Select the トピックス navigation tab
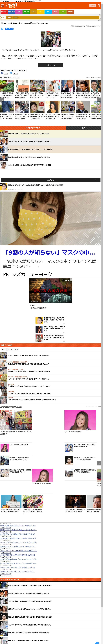This screenshot has width=103, height=644. click(4, 12)
